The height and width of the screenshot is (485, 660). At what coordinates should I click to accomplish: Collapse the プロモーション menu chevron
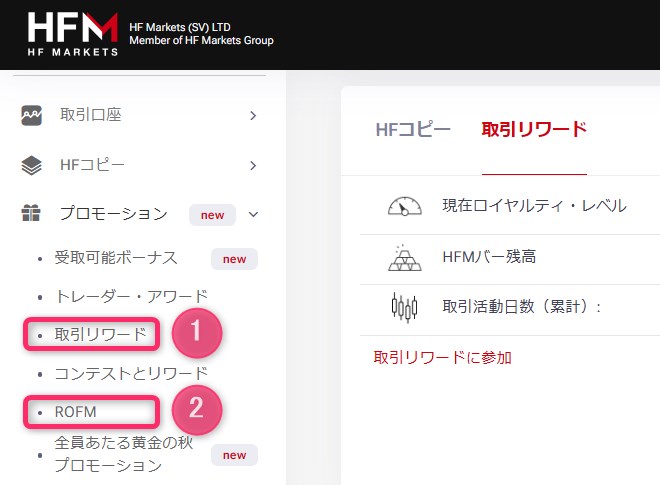(253, 214)
